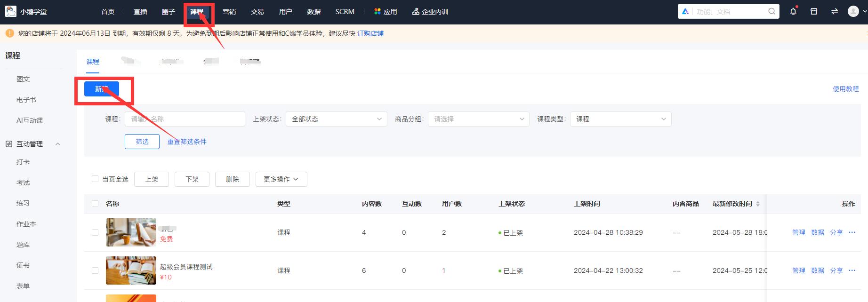Click 数据 for 超级会员课程测试 row
This screenshot has width=868, height=302.
[818, 270]
